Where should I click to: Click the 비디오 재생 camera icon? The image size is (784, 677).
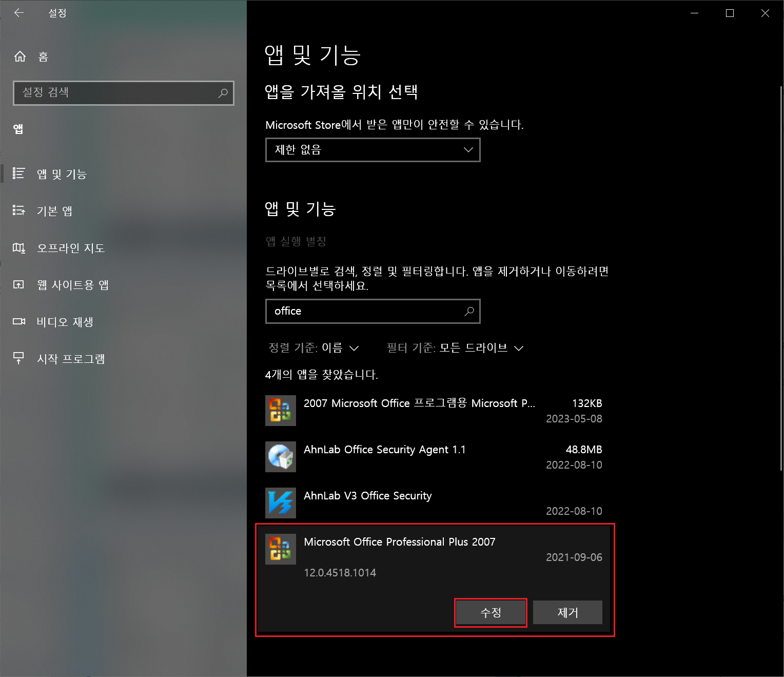tap(18, 321)
